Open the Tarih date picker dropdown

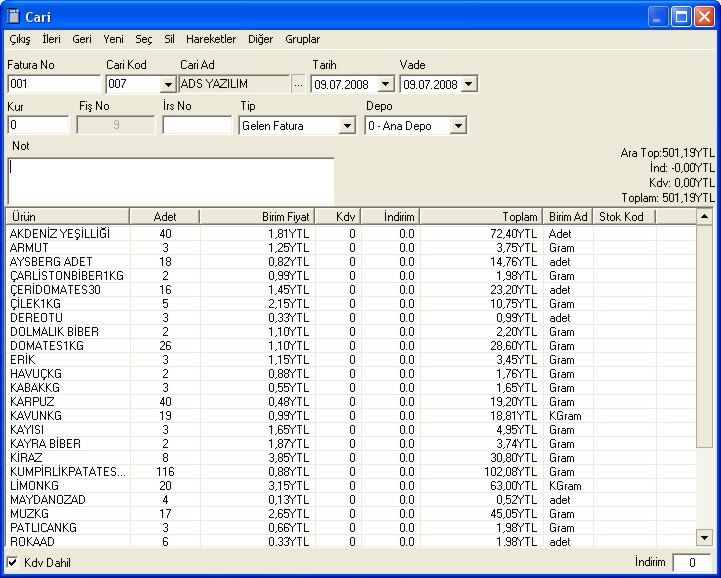click(386, 84)
